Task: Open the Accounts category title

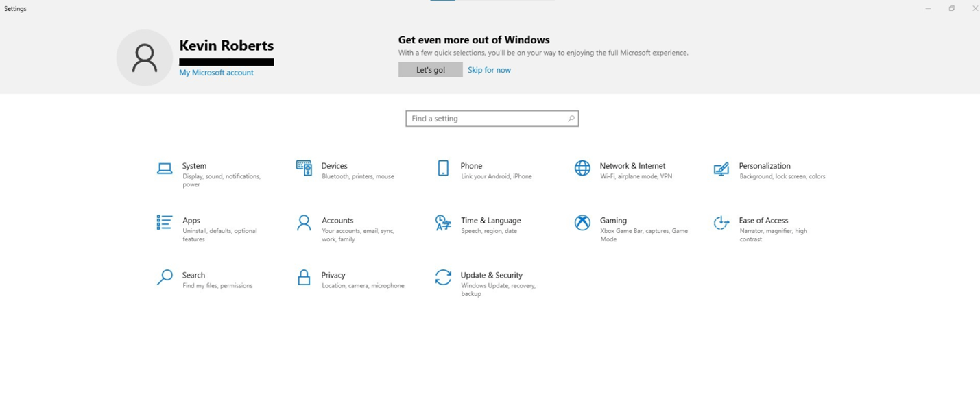Action: (x=337, y=221)
